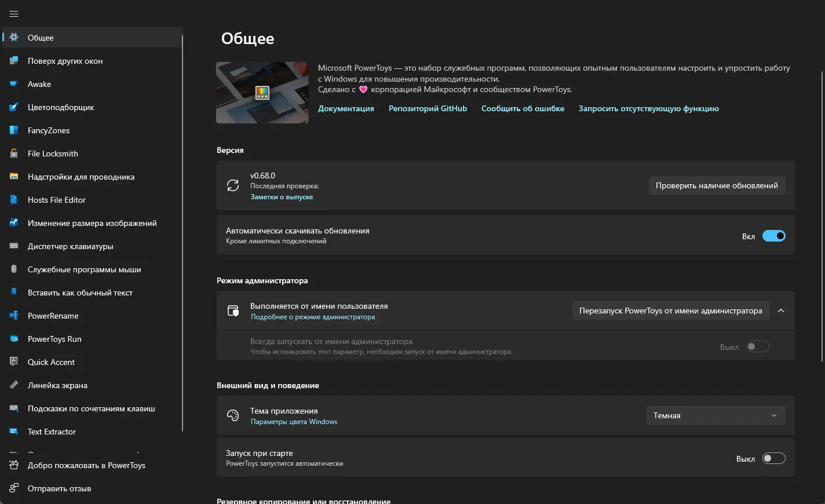Screen dimensions: 825x504
Task: Go to the Quick Accent page
Action: point(93,362)
